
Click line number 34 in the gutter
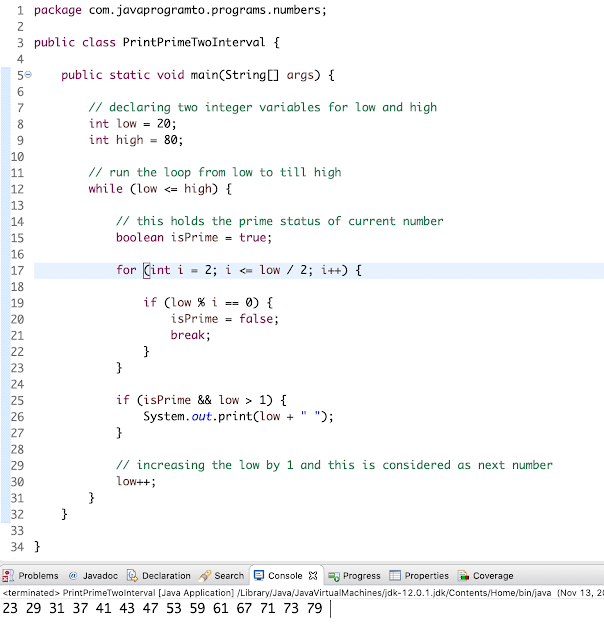[17, 547]
